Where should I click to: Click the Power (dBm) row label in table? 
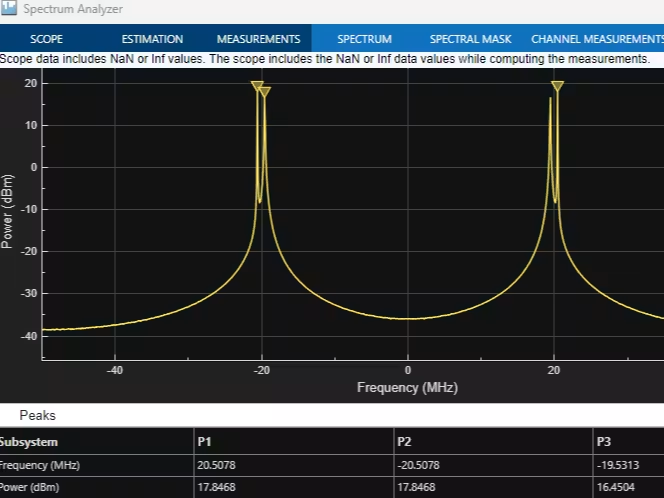pyautogui.click(x=30, y=487)
